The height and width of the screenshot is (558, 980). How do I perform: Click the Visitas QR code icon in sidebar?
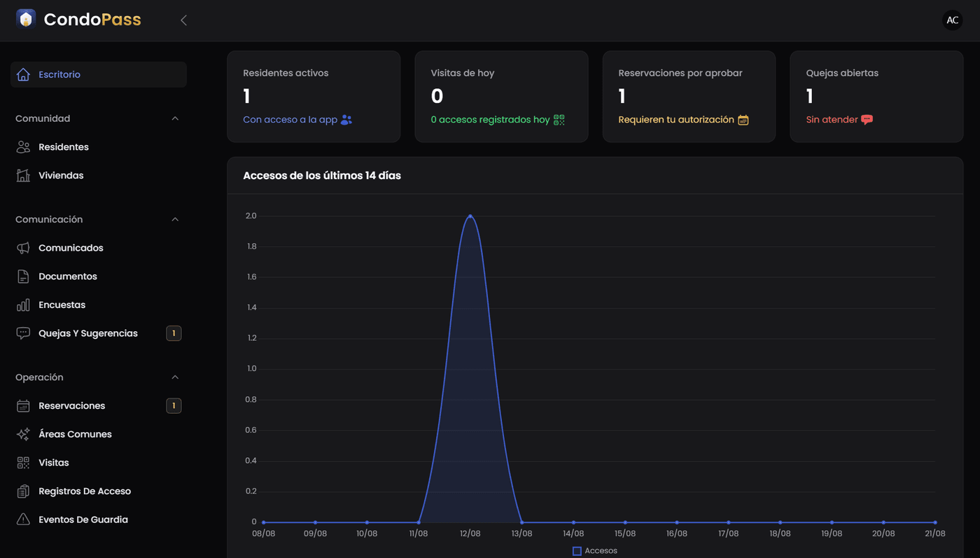coord(23,463)
